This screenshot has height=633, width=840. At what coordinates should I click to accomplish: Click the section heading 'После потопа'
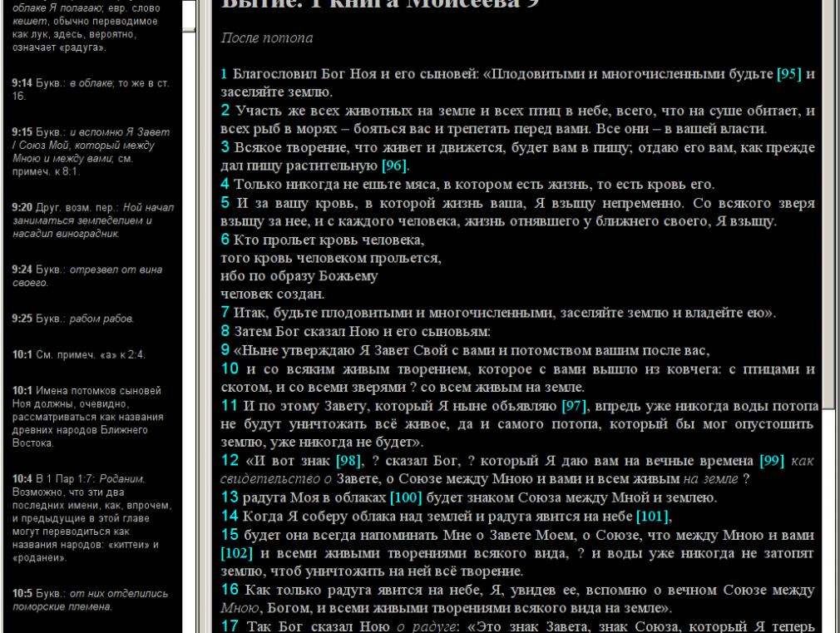point(267,38)
